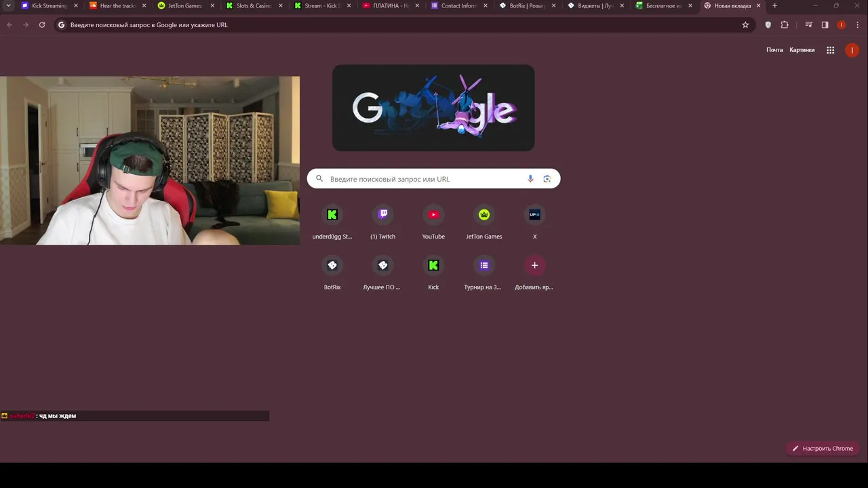Image resolution: width=868 pixels, height=488 pixels.
Task: Switch to the Бесплатное tab
Action: click(664, 5)
